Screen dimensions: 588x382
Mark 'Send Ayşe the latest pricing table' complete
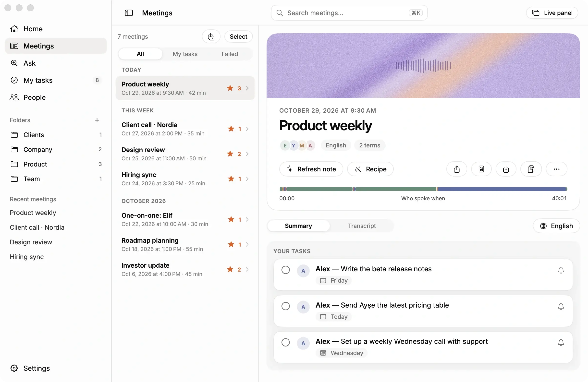[x=286, y=306]
